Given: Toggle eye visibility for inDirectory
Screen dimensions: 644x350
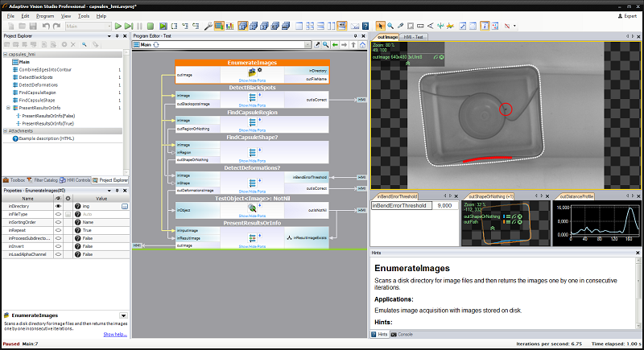Looking at the screenshot, I should [x=58, y=207].
